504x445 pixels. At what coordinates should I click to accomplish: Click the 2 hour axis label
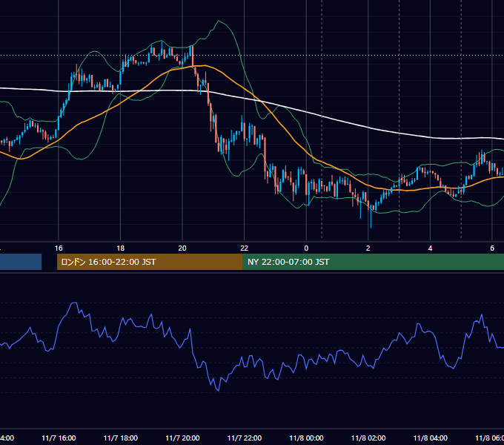coord(368,248)
